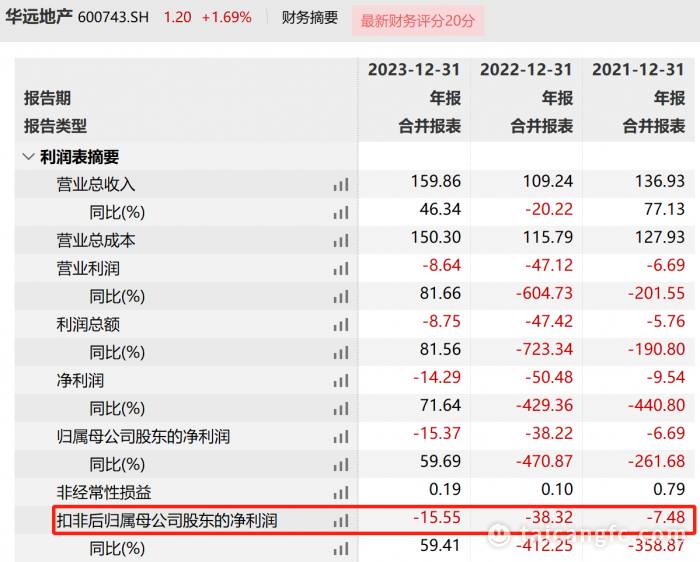This screenshot has width=700, height=562.
Task: Open chart icon for 利润总额 同比(%) row
Action: click(x=341, y=353)
